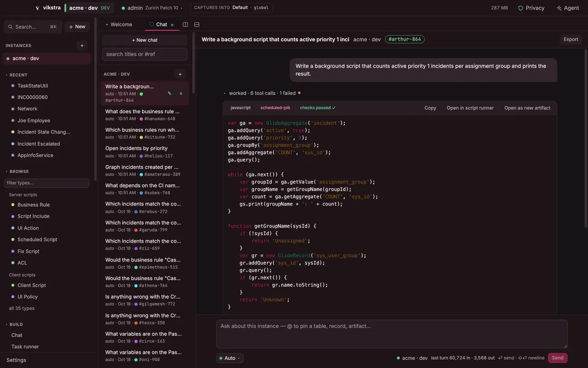Screen dimensions: 588x368
Task: Add a new instance with the plus icon
Action: (x=82, y=46)
